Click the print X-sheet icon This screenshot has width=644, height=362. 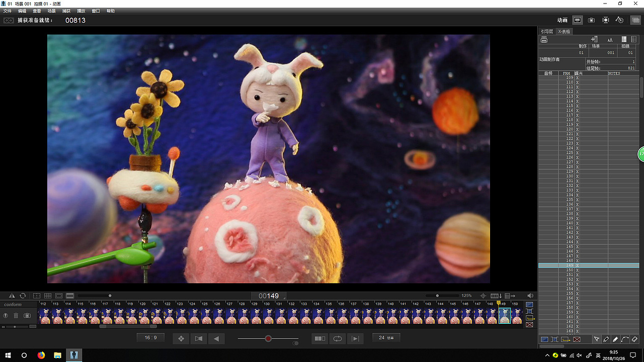(x=544, y=39)
